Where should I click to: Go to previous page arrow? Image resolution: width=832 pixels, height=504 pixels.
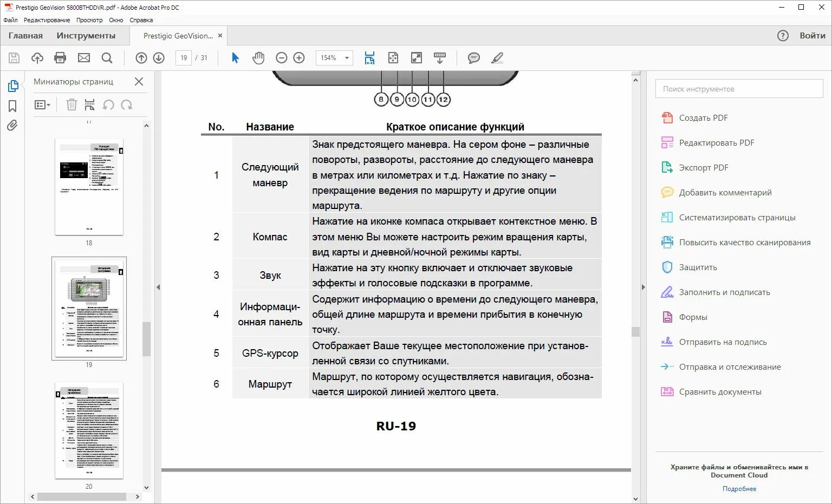pos(141,58)
